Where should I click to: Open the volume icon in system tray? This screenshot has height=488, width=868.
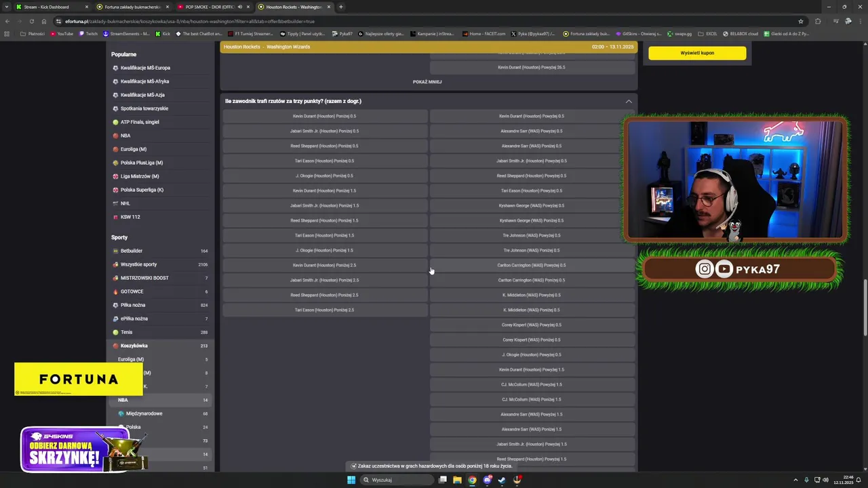point(825,480)
